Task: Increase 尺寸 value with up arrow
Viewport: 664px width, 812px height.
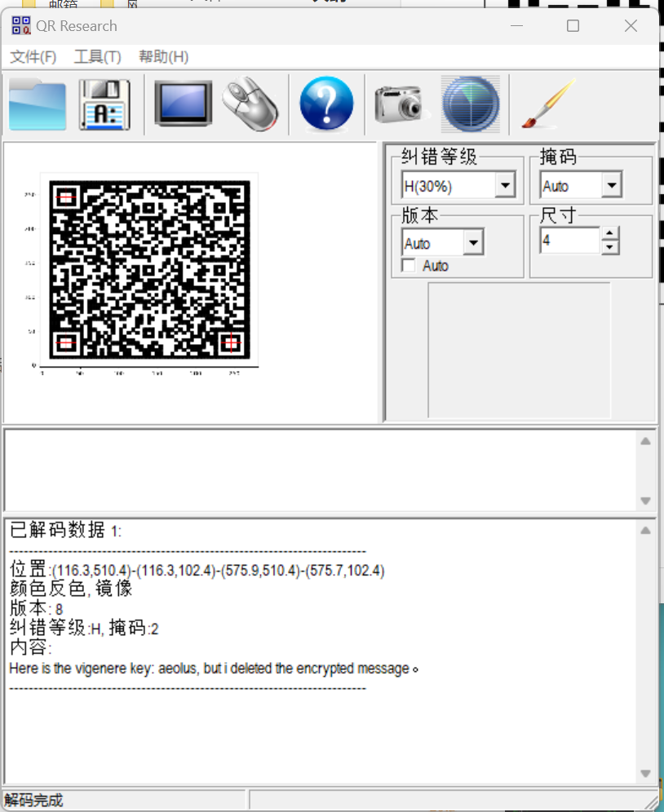Action: [x=609, y=233]
